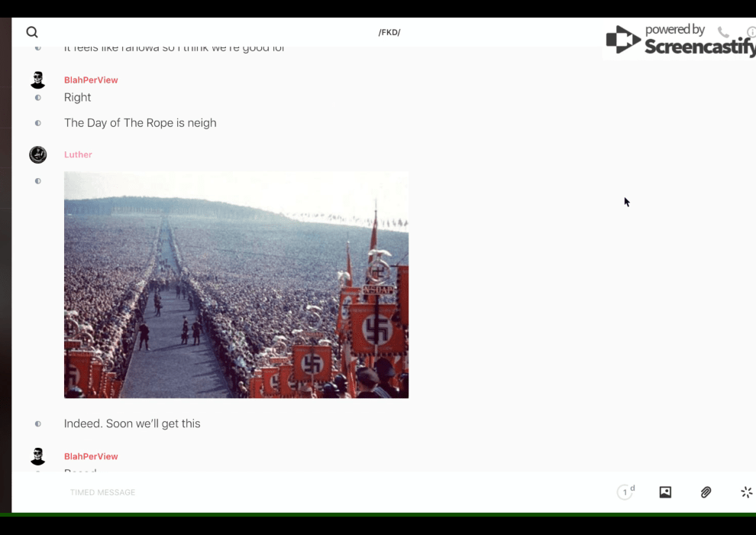Click the timer icon beside the "Right" message
Image resolution: width=756 pixels, height=535 pixels.
pyautogui.click(x=38, y=98)
